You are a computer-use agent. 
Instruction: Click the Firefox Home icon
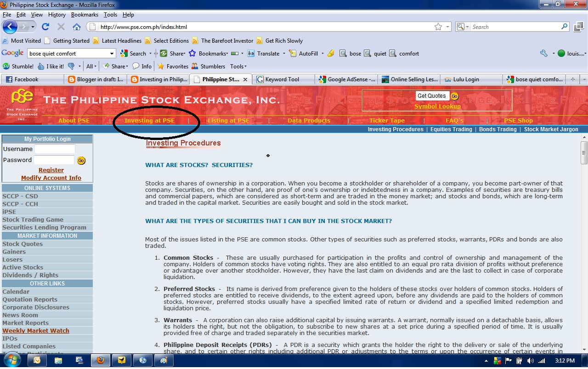point(77,26)
